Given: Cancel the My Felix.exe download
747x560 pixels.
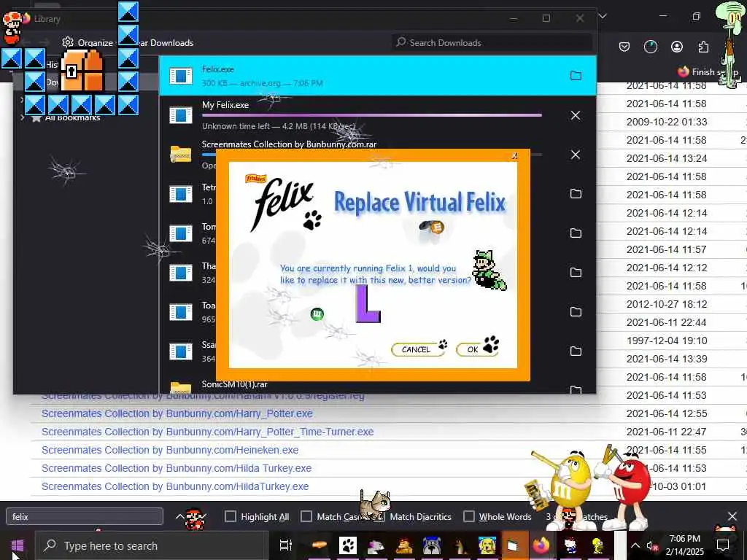Looking at the screenshot, I should pyautogui.click(x=576, y=115).
